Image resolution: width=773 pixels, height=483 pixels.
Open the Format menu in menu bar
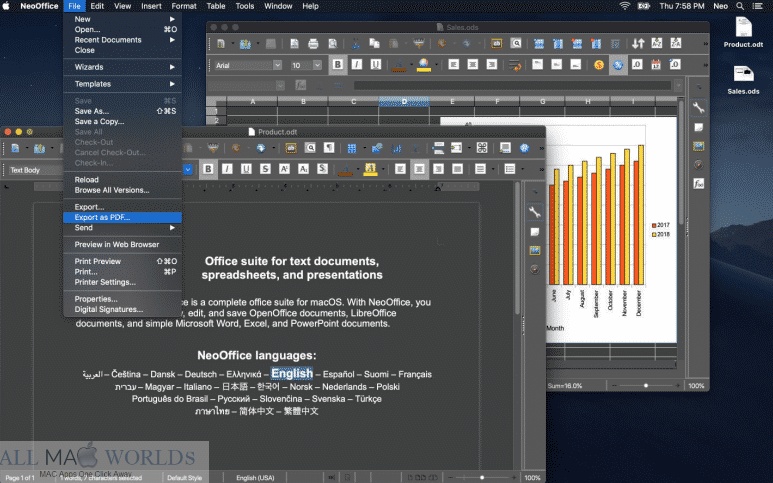[184, 6]
